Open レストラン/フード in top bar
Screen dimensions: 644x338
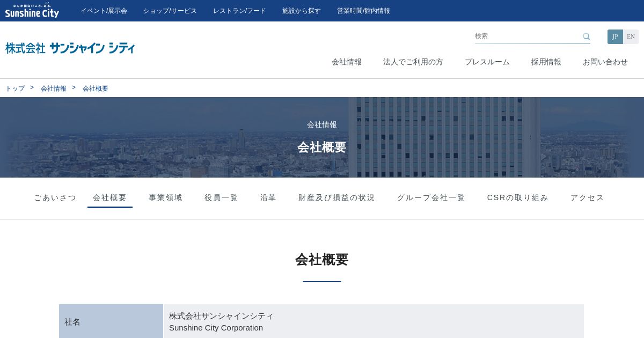[x=239, y=11]
